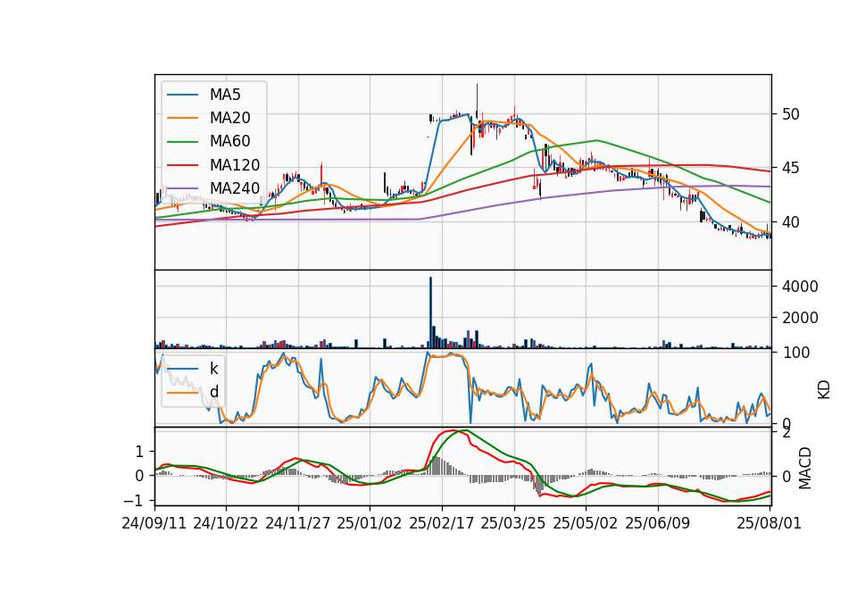857x616 pixels.
Task: Click the green MA60 legend line sample
Action: [x=182, y=142]
